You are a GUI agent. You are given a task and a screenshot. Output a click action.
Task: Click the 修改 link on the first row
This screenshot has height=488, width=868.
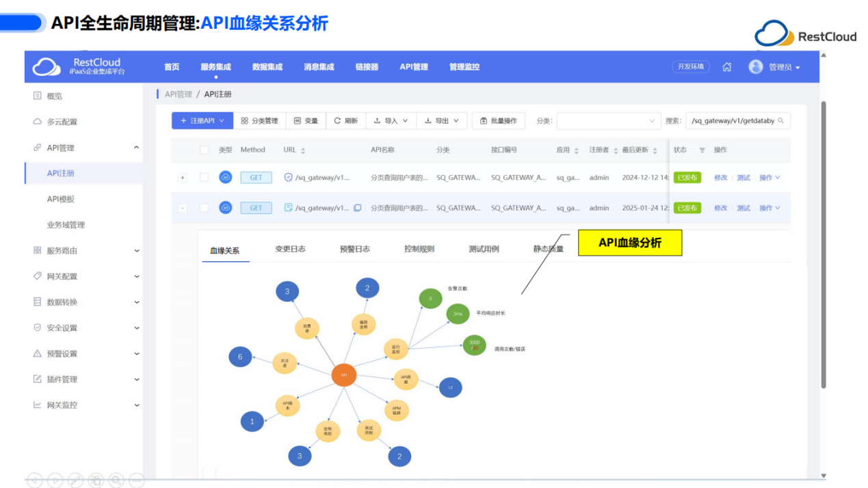(720, 177)
